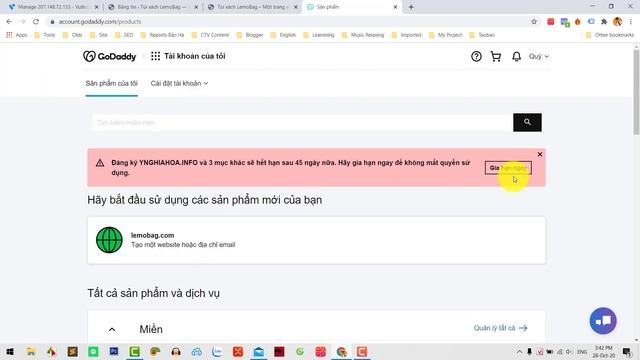
Task: Open the shopping cart
Action: 496,56
